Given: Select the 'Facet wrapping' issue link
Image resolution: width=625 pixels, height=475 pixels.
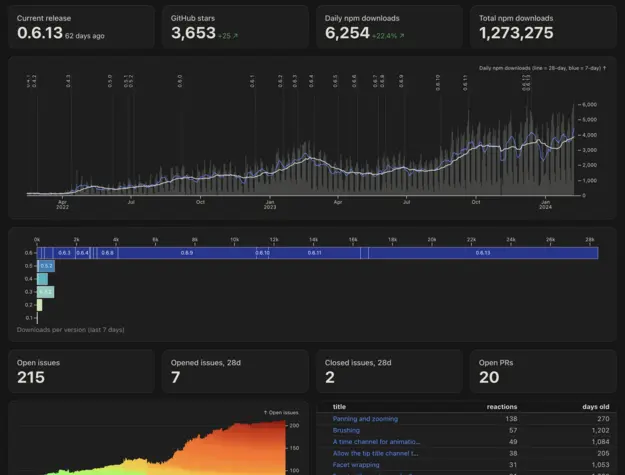Looking at the screenshot, I should 354,465.
